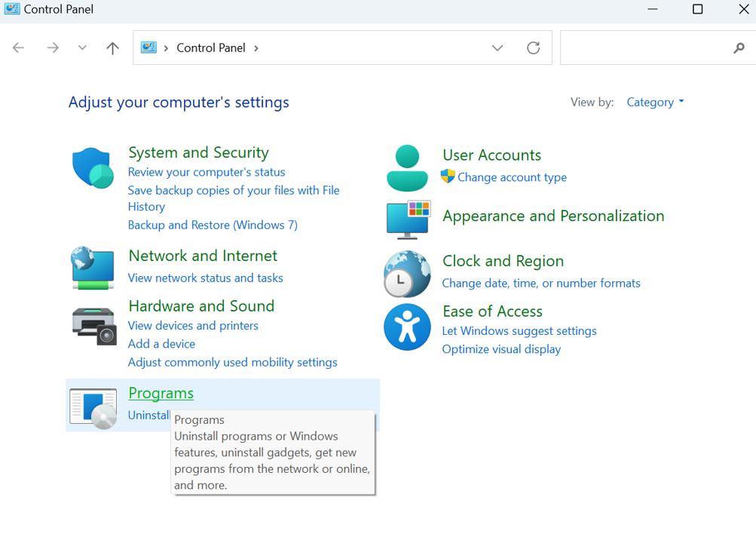Close the Control Panel window
Image resolution: width=756 pixels, height=537 pixels.
(x=743, y=9)
